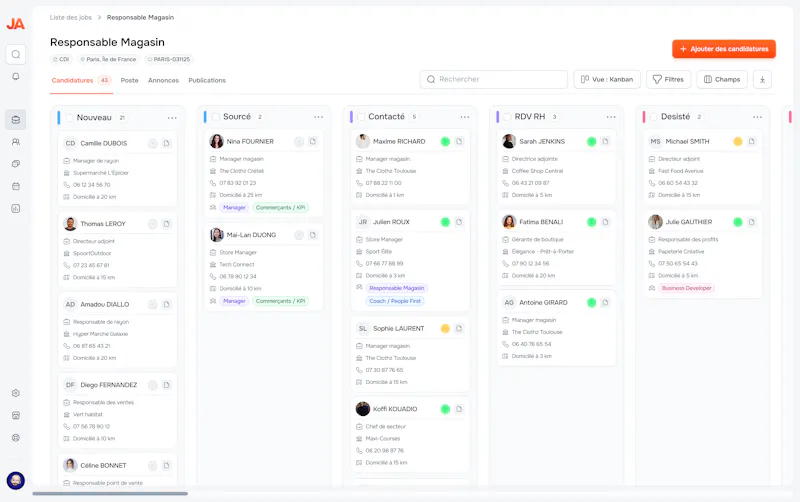
Task: Switch to the Poste tab
Action: [x=130, y=81]
